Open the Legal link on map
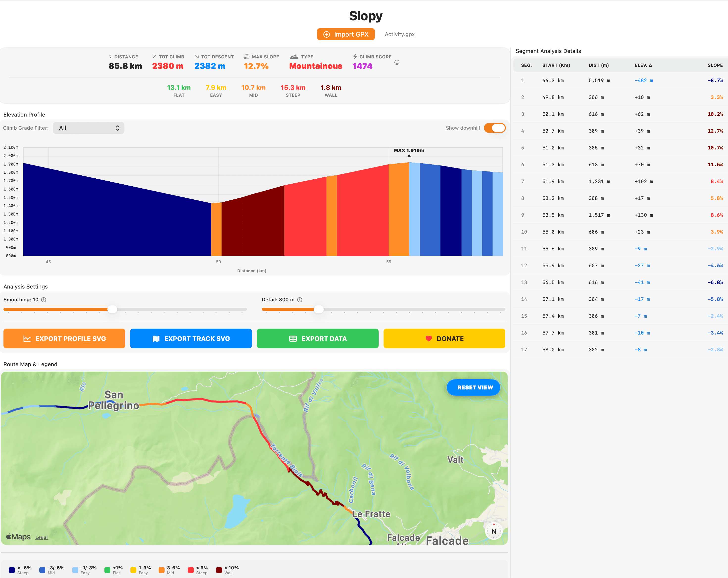This screenshot has height=578, width=728. 42,537
